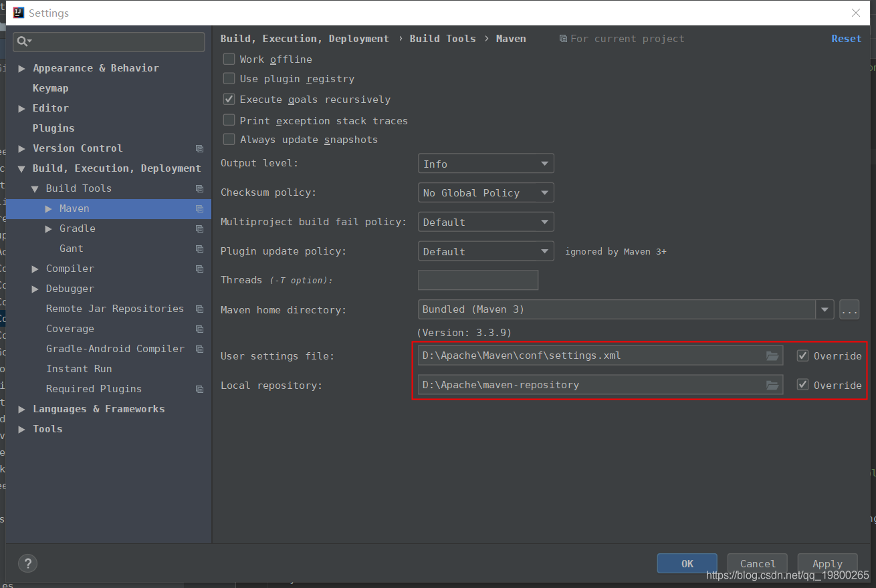This screenshot has width=876, height=588.
Task: Expand the Appearance & Behavior node
Action: 22,68
